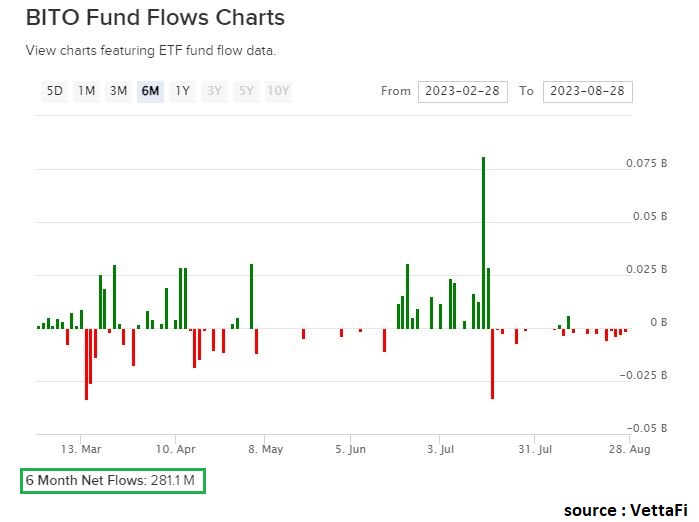Select the 5D time range button
Viewport: 699px width, 522px height.
pyautogui.click(x=54, y=91)
